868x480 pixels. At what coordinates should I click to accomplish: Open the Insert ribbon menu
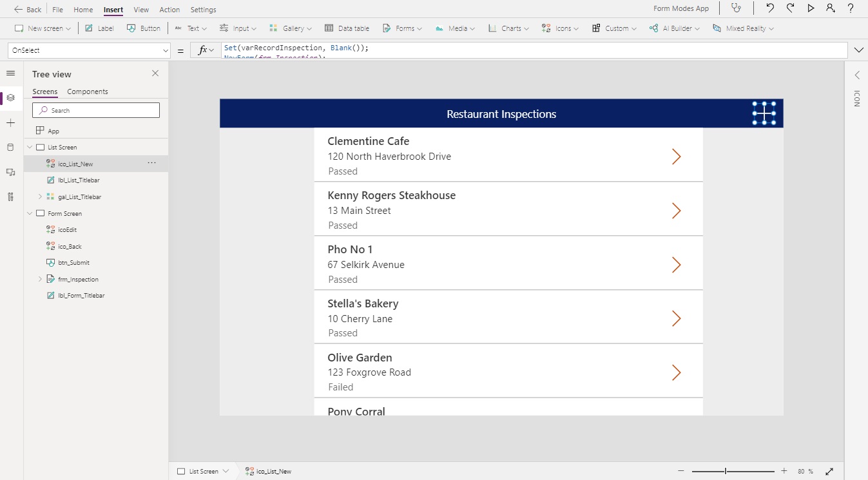113,9
